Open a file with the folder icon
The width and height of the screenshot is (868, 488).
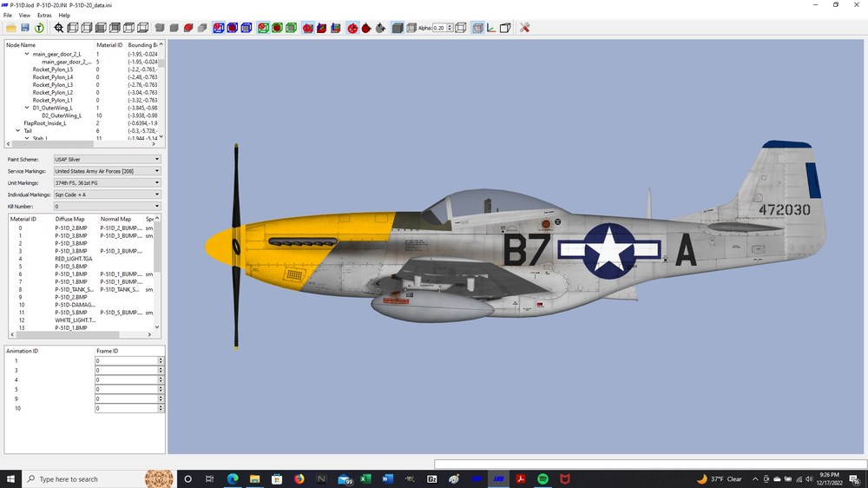[x=11, y=28]
